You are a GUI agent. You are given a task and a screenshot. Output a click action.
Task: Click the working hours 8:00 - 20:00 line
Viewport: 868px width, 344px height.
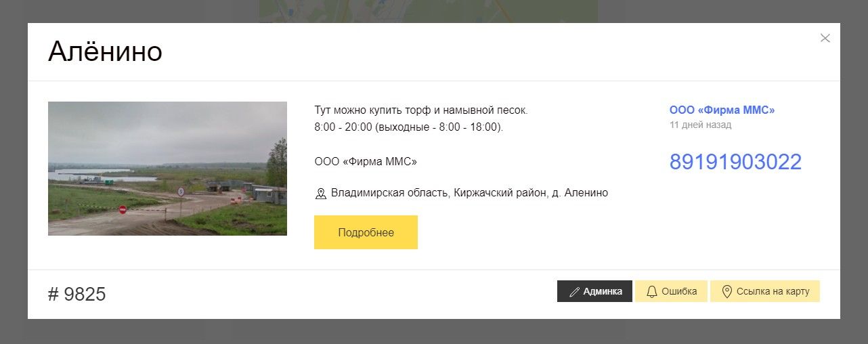pos(408,127)
